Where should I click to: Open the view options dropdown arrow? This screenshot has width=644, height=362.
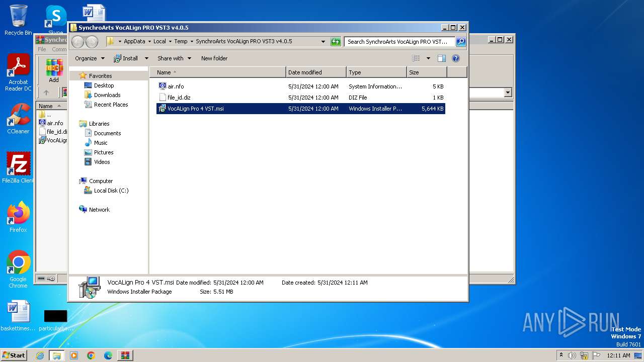tap(428, 58)
